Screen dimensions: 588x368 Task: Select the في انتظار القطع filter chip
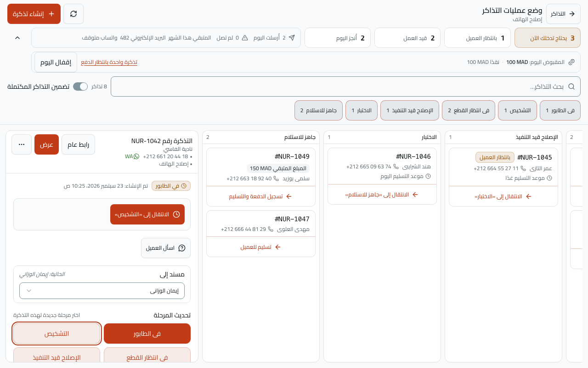point(469,110)
